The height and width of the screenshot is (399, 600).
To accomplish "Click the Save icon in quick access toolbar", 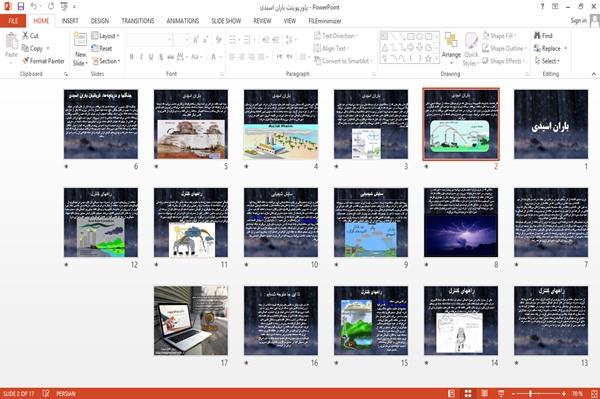I will (21, 7).
